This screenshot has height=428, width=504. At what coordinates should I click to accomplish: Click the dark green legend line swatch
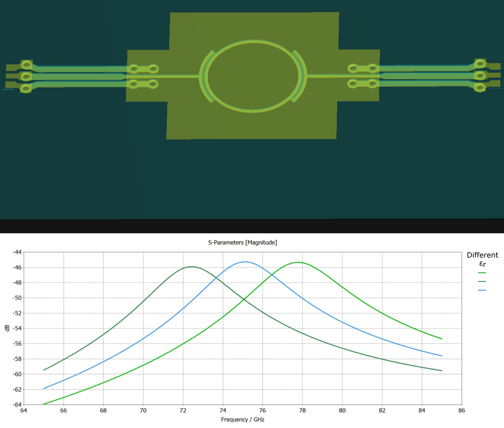[482, 281]
